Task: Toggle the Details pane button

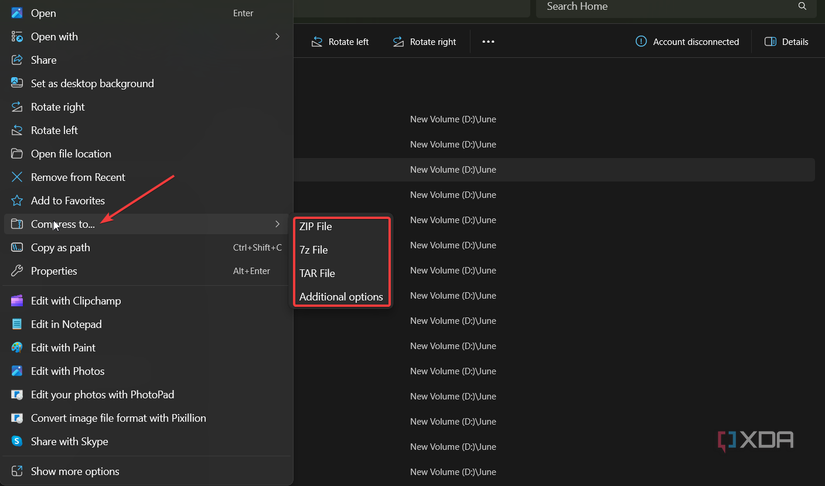Action: pos(786,42)
